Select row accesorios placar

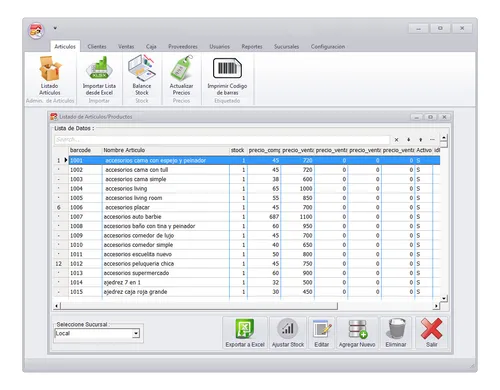click(x=247, y=207)
